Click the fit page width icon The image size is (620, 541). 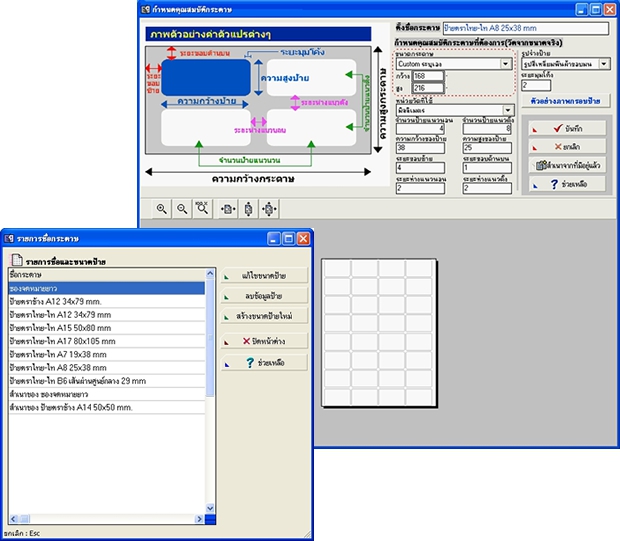pyautogui.click(x=228, y=208)
